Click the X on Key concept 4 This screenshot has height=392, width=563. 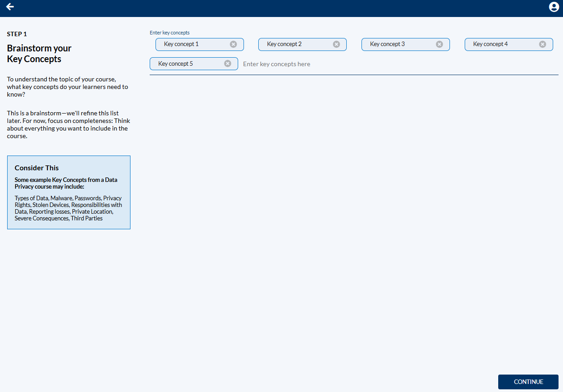click(x=542, y=44)
